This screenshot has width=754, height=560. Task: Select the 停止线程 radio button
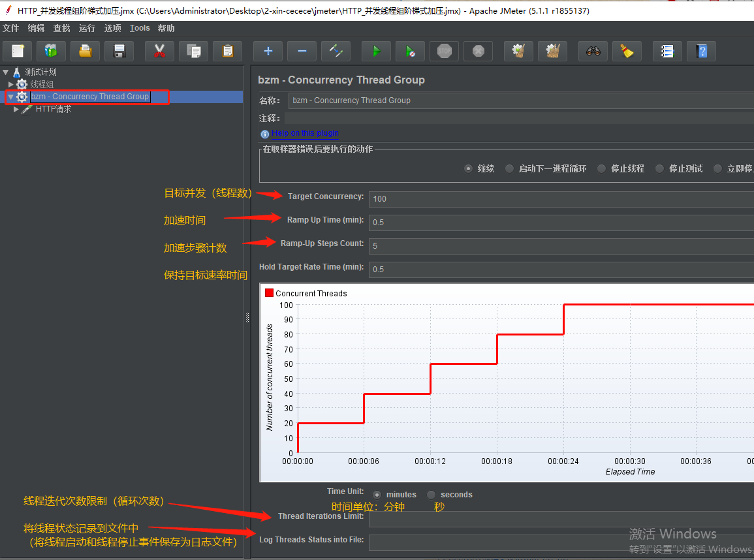(x=601, y=168)
